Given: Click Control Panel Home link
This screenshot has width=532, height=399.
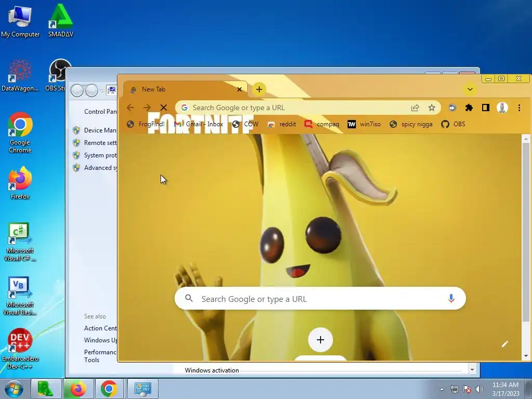Looking at the screenshot, I should pyautogui.click(x=100, y=112).
